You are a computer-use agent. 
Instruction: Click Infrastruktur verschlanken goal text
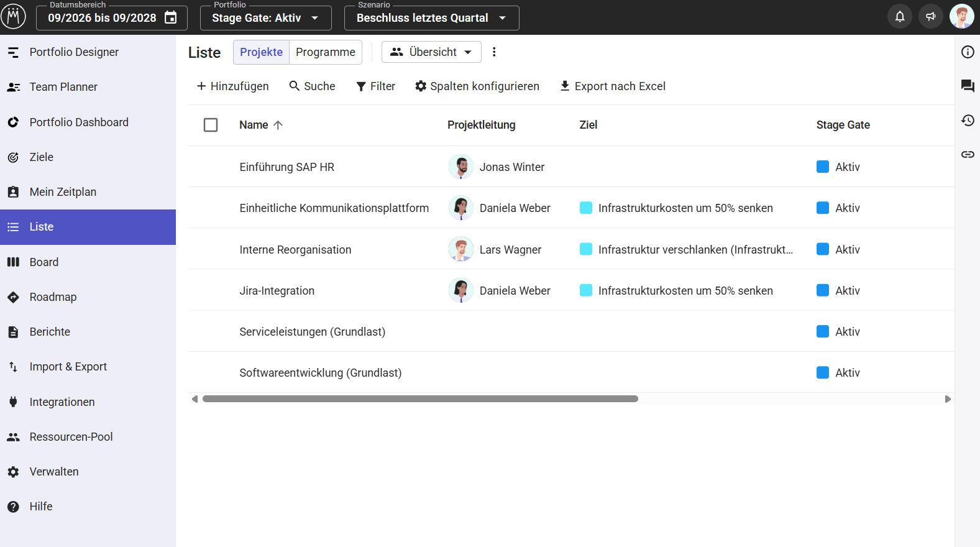pos(695,250)
